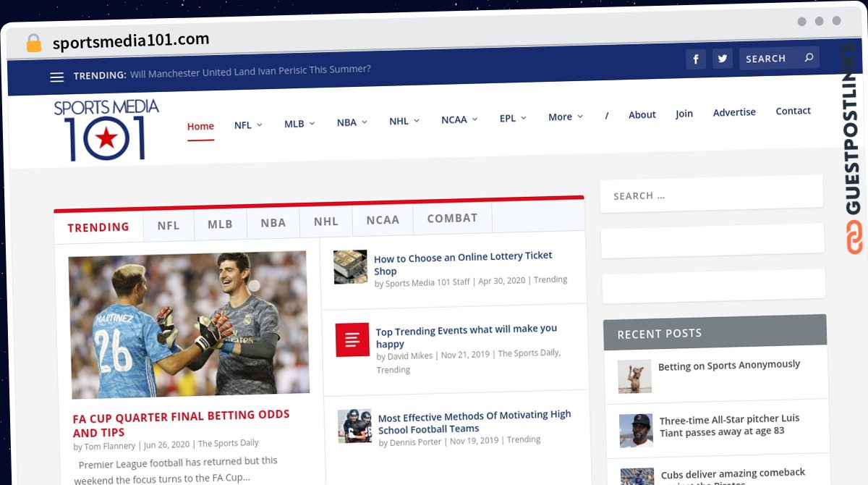Open the Twitter social icon

tap(723, 59)
